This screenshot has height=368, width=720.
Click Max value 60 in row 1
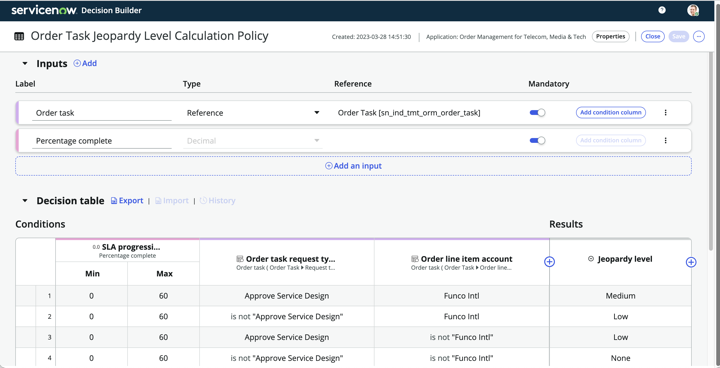[163, 296]
